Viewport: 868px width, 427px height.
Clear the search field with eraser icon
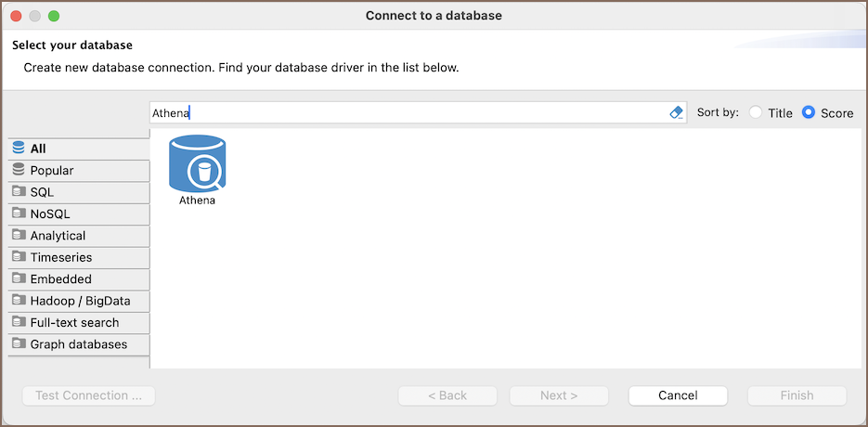676,112
